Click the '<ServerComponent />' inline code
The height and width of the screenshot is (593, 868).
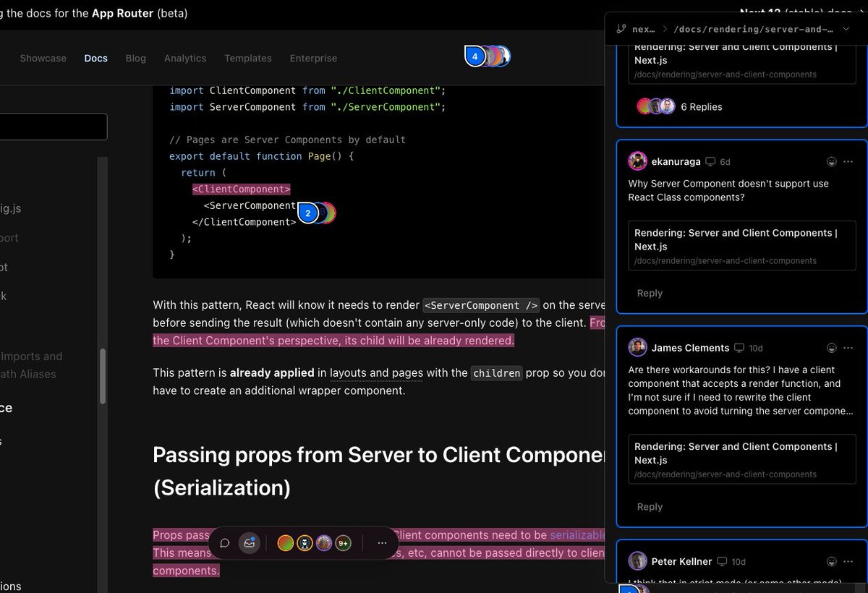click(x=481, y=305)
